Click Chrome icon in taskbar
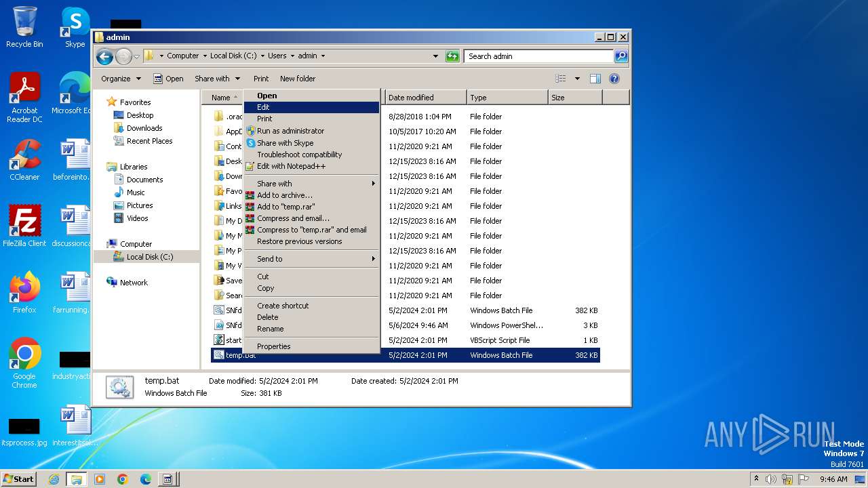868x488 pixels. click(123, 479)
